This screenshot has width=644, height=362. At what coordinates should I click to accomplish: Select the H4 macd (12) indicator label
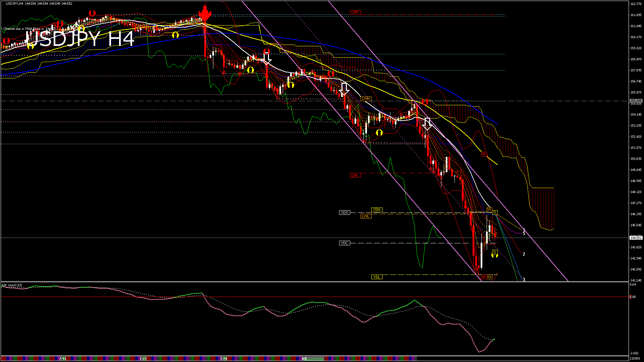[12, 285]
